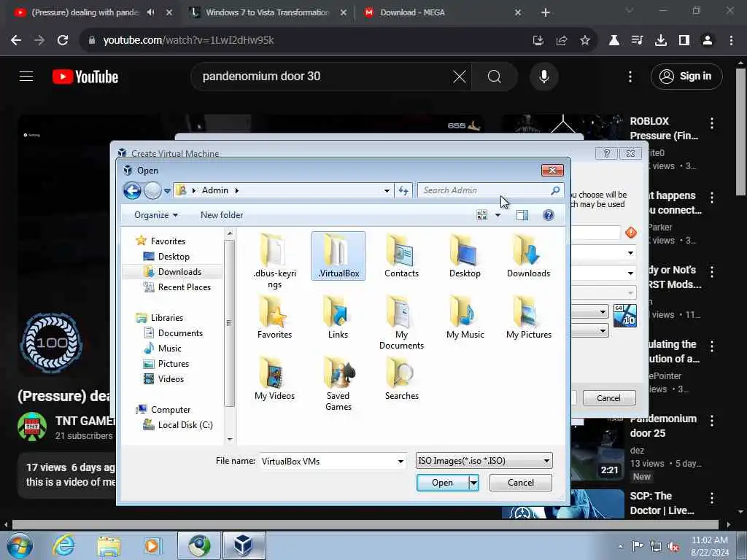Open YouTube settings three-dot menu
This screenshot has width=747, height=560.
(630, 76)
